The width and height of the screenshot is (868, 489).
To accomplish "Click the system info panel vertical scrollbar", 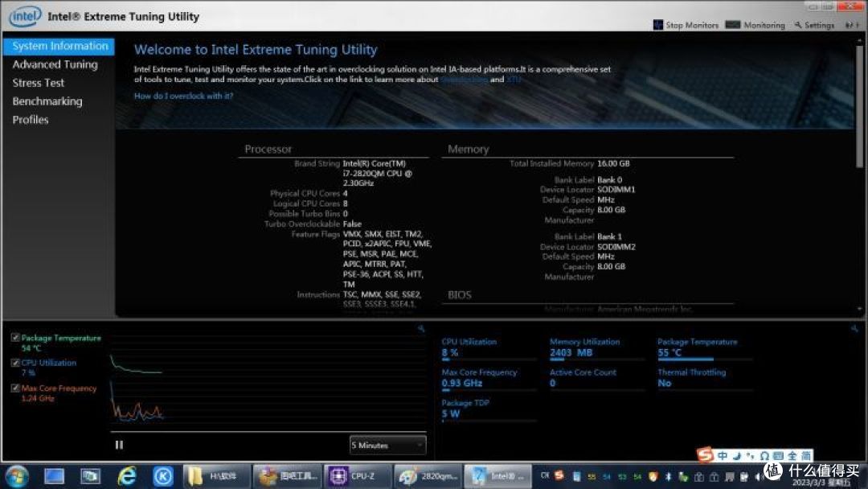I will (860, 105).
